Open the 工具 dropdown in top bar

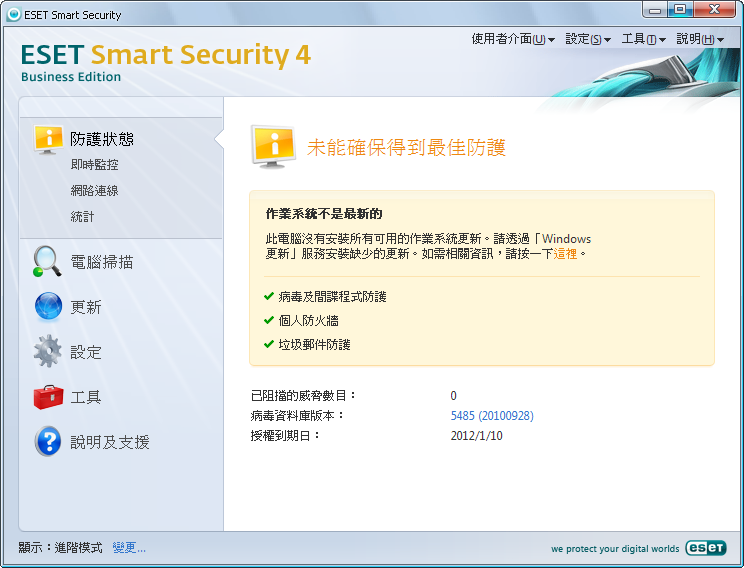click(643, 39)
